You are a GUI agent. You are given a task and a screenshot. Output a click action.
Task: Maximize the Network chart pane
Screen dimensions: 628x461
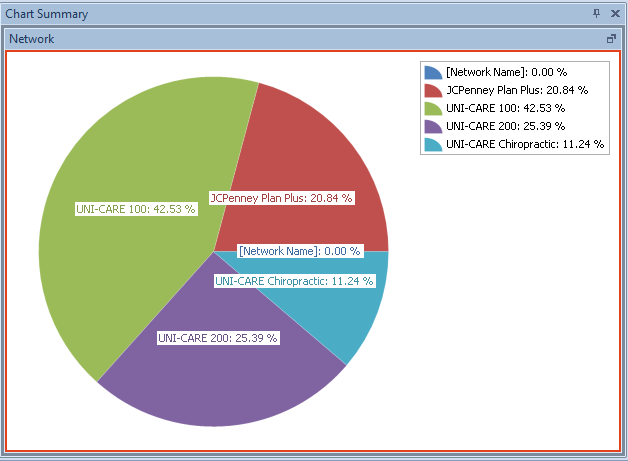611,39
